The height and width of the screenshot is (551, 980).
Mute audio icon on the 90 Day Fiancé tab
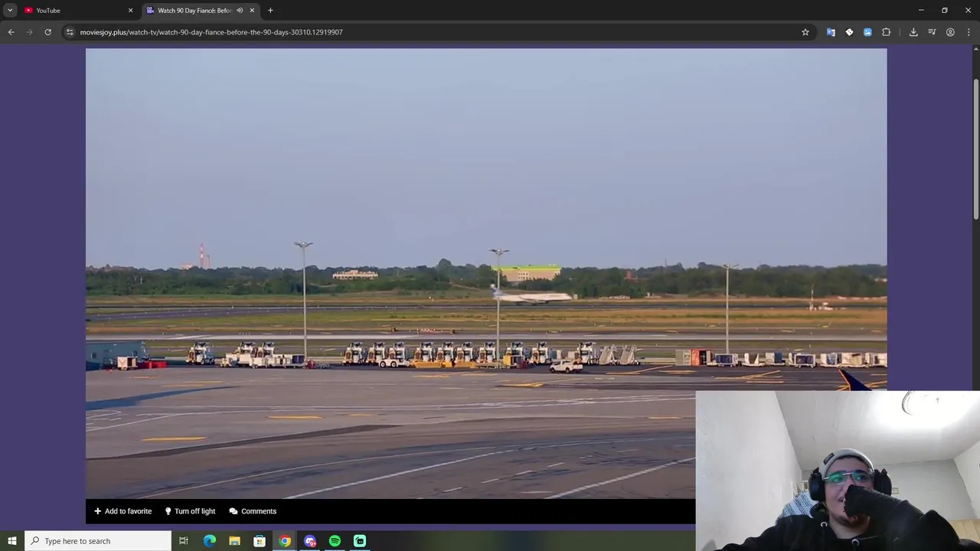point(240,10)
